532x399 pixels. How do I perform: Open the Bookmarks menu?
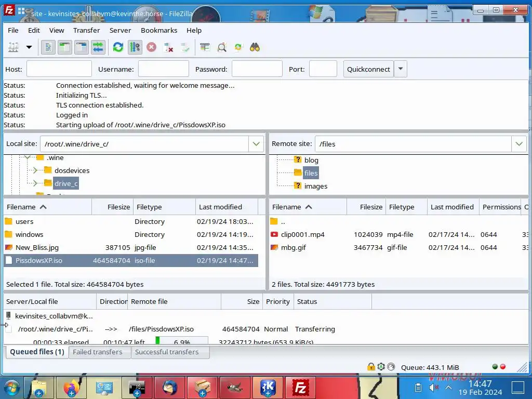tap(159, 30)
